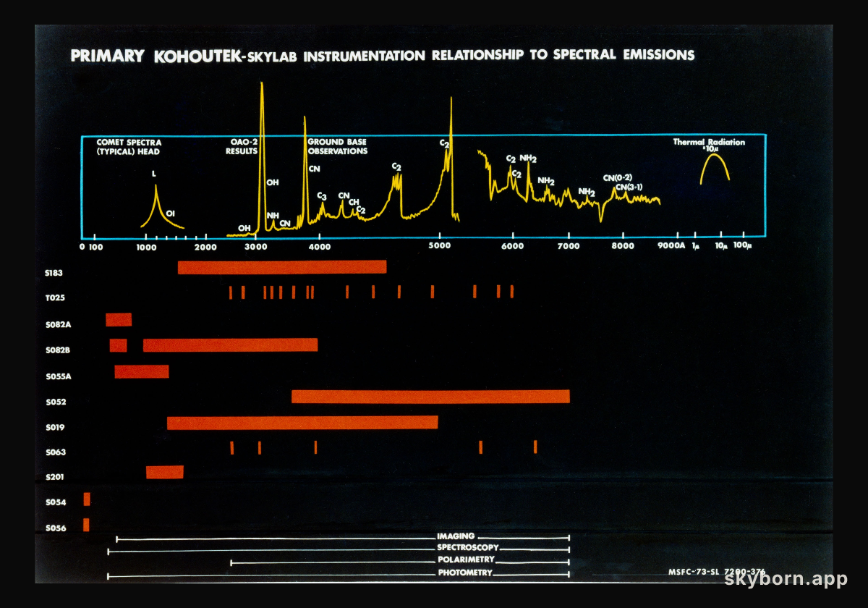Select the red range bar in the S019 row

(302, 423)
